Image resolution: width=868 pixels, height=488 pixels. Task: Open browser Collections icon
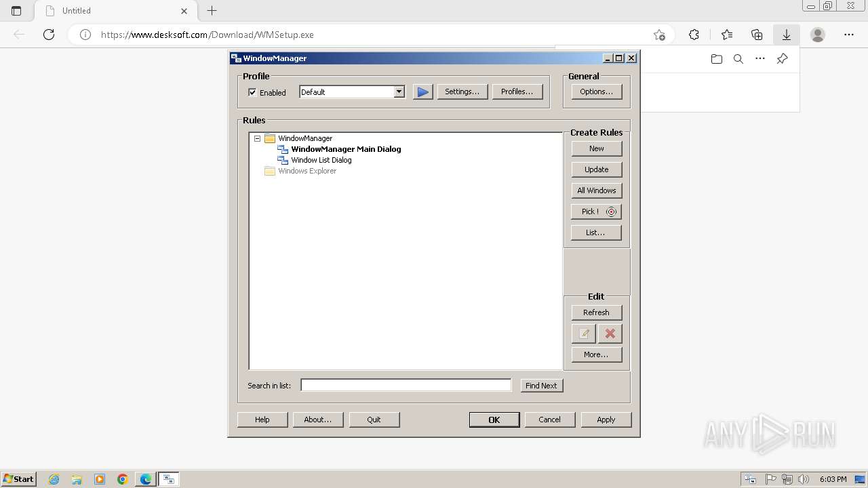point(757,35)
